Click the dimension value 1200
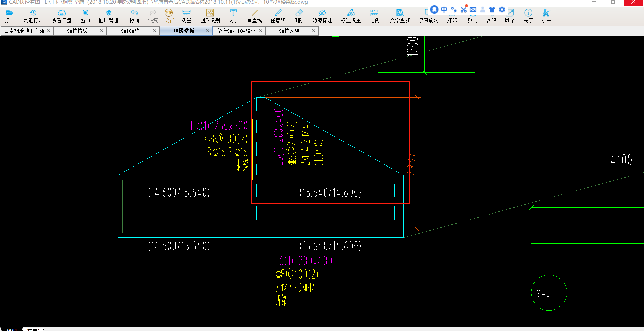The height and width of the screenshot is (331, 644). [x=412, y=46]
